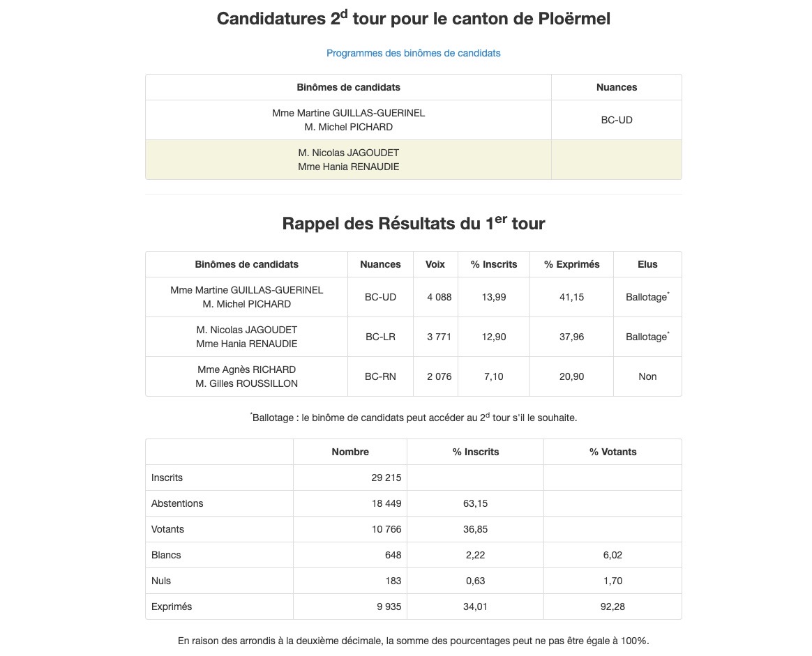Click the Candidatures 2d tour page heading
This screenshot has height=656, width=812.
coord(413,19)
